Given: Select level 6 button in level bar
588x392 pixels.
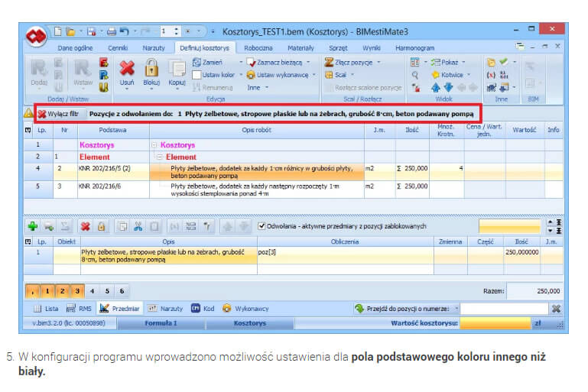Looking at the screenshot, I should click(122, 291).
